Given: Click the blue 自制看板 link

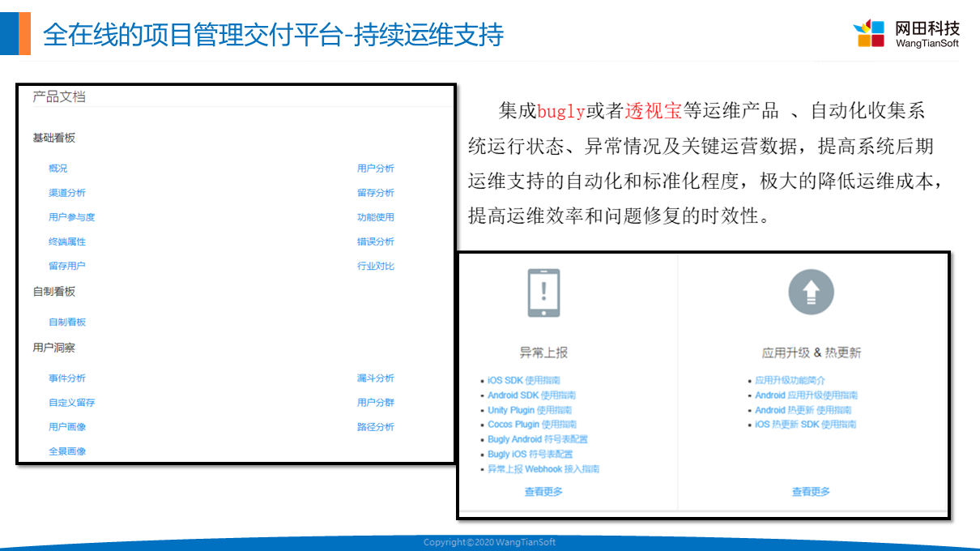Looking at the screenshot, I should point(67,322).
